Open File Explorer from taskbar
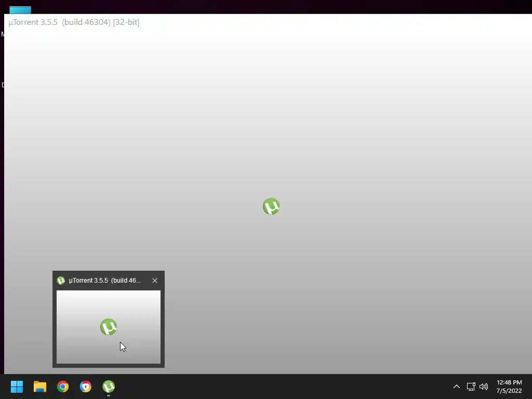Viewport: 532px width, 399px height. tap(39, 387)
